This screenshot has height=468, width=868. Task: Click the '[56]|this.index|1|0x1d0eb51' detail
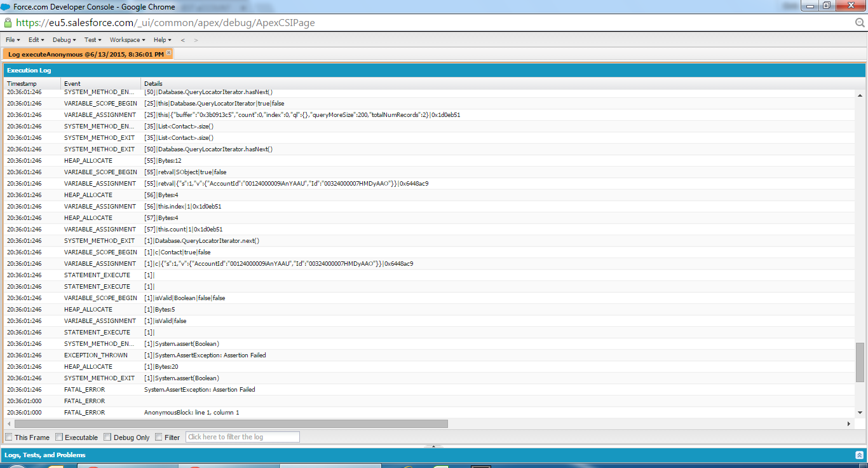[x=183, y=206]
